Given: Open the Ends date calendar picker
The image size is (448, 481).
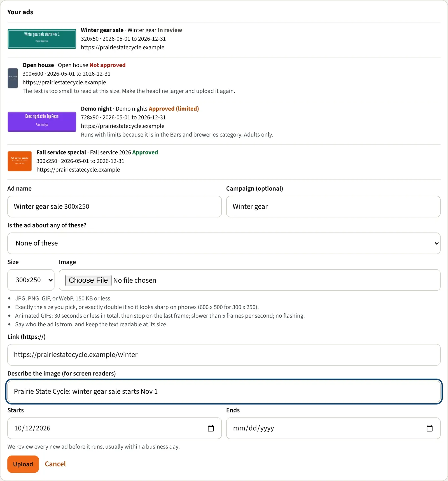Looking at the screenshot, I should [430, 428].
